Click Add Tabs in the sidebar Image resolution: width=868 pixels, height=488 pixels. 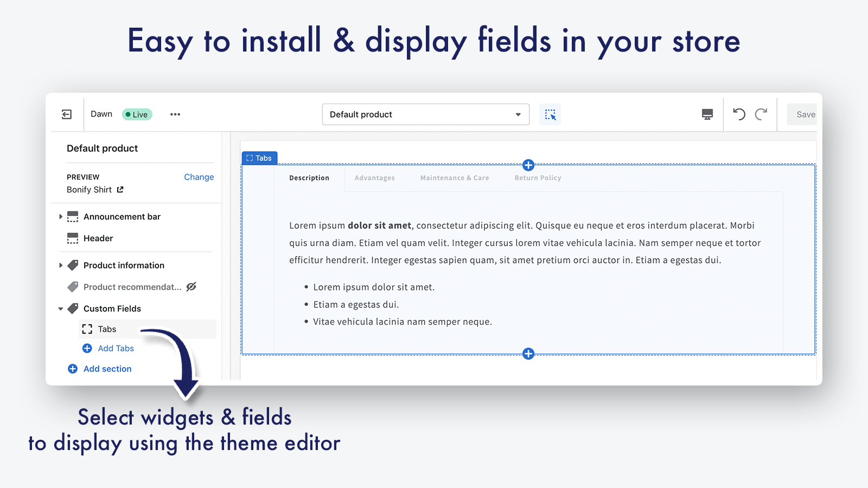pyautogui.click(x=115, y=348)
